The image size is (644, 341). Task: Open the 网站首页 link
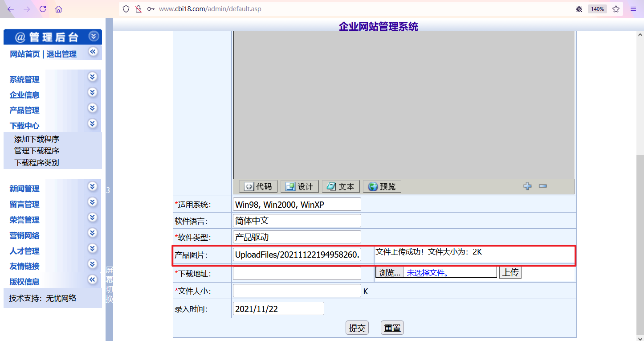click(x=25, y=54)
